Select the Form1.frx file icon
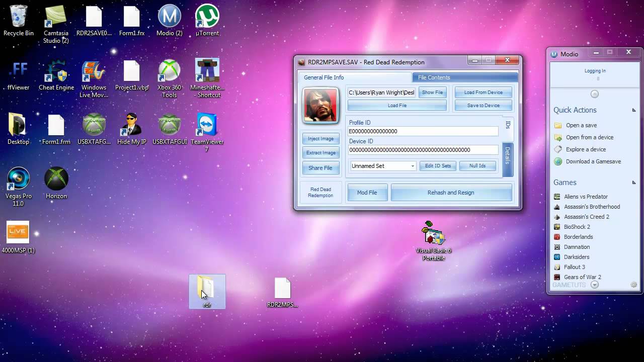 (x=132, y=21)
